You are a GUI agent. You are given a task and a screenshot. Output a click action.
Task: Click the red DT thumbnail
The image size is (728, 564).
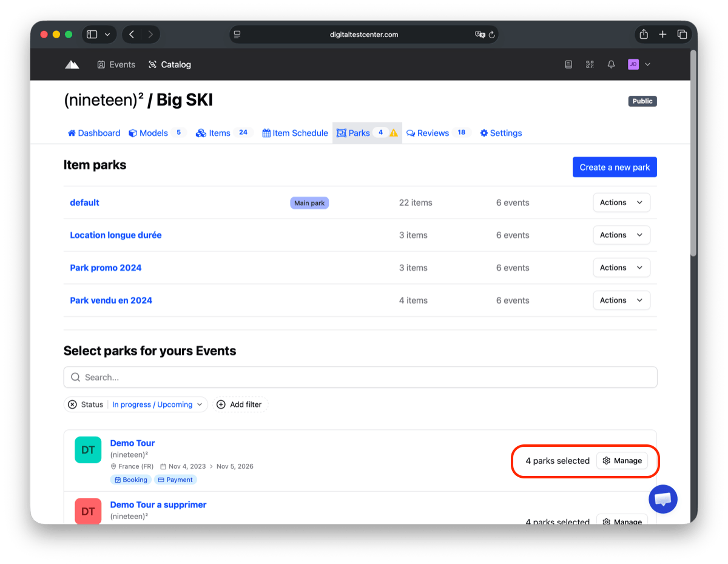(88, 511)
